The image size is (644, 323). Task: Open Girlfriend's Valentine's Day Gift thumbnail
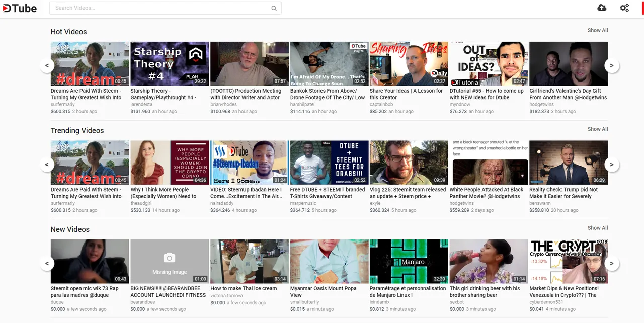[x=569, y=64]
